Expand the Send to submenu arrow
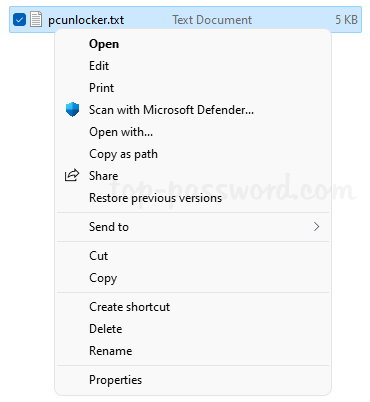 pyautogui.click(x=316, y=227)
